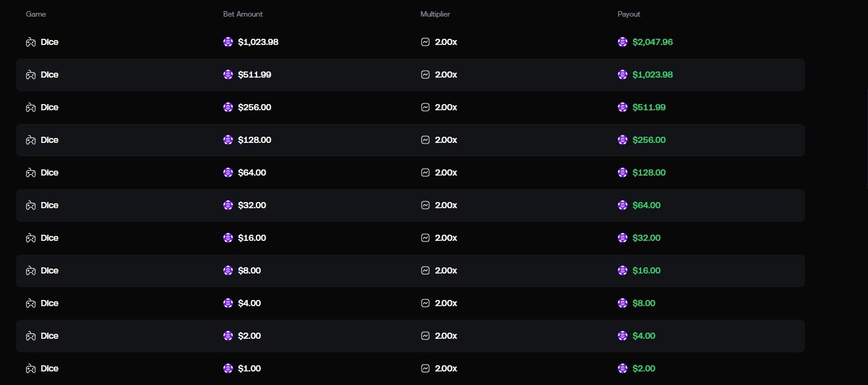Click the Game column header
This screenshot has width=868, height=385.
[36, 14]
